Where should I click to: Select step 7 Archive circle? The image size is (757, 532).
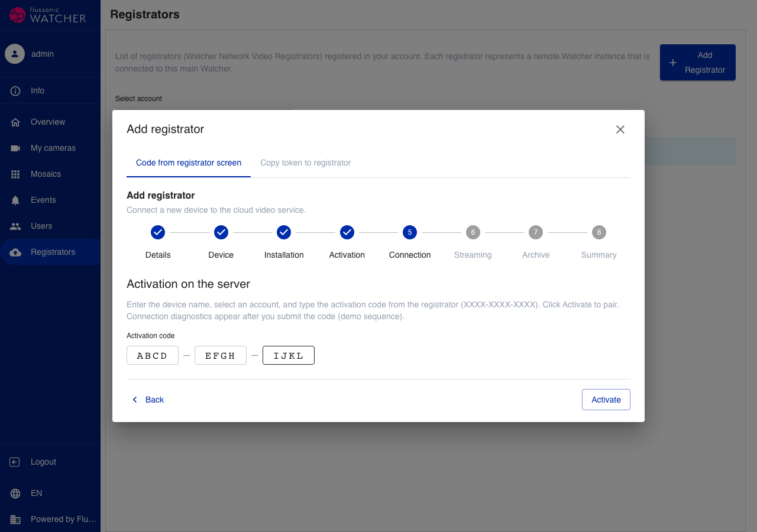point(536,232)
